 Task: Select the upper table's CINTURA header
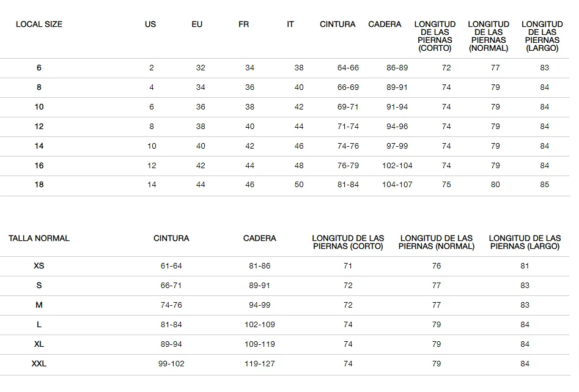(x=337, y=24)
